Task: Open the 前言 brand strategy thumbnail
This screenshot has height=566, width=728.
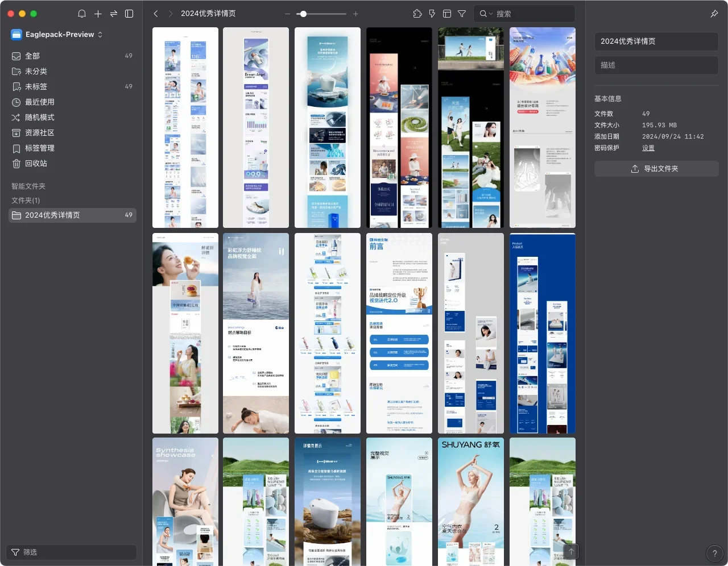Action: click(x=399, y=333)
